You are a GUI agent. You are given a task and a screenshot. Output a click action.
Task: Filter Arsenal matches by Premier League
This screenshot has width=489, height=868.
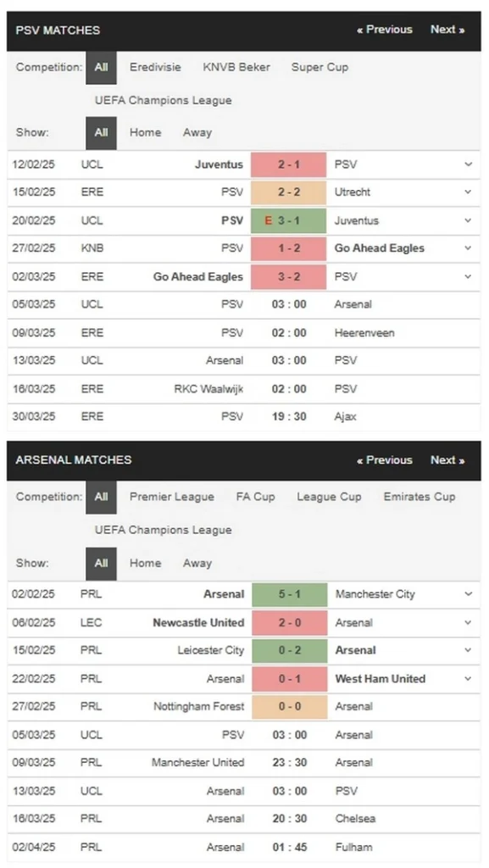171,498
